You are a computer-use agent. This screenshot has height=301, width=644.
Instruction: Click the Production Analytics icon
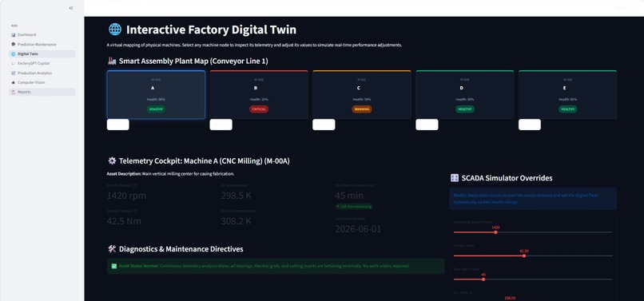click(13, 73)
